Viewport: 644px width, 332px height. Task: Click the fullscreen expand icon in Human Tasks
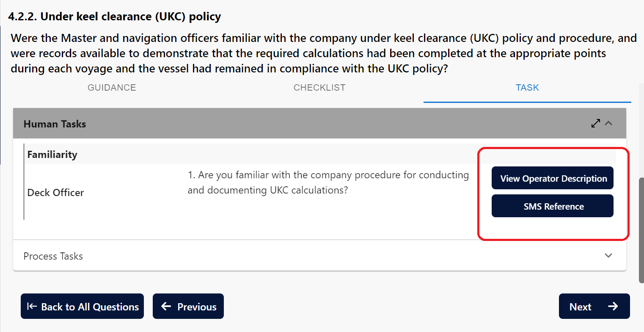[x=596, y=124]
